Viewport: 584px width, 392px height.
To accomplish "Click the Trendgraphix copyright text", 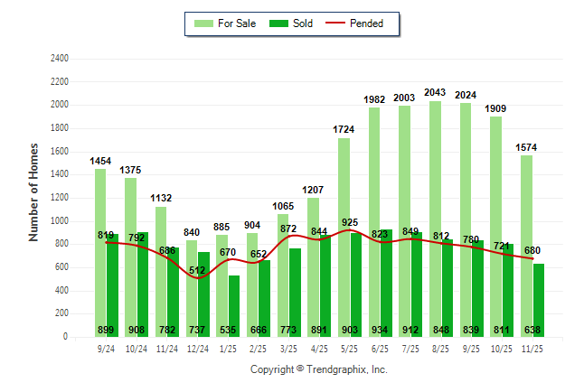I will (318, 369).
